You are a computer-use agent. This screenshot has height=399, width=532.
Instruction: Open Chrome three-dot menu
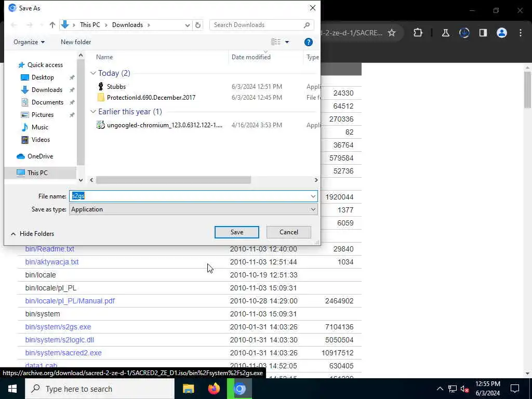click(x=521, y=33)
